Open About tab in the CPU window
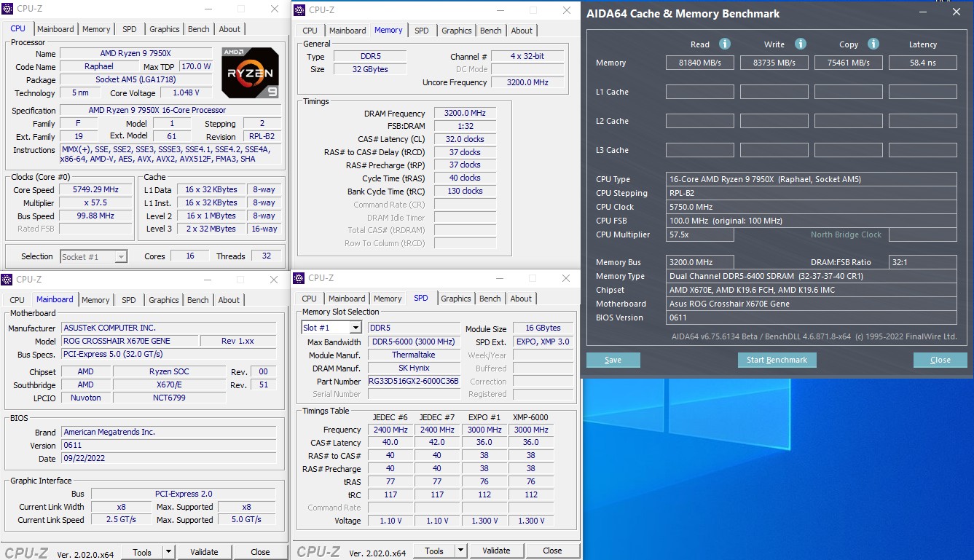This screenshot has height=560, width=974. 229,29
